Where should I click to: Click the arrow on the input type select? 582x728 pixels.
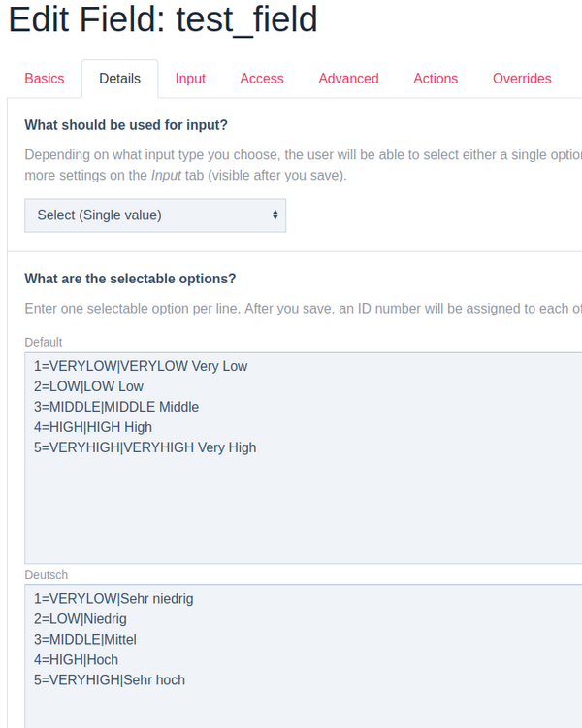(275, 215)
